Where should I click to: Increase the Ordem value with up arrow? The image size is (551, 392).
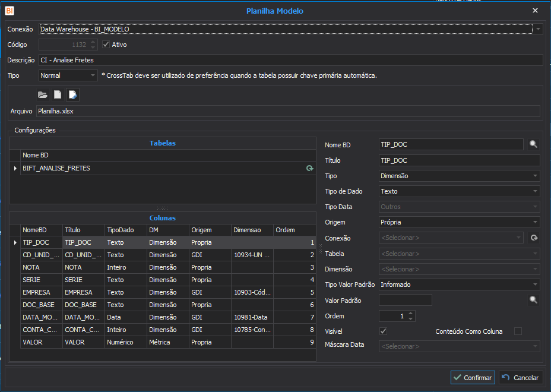tap(411, 314)
